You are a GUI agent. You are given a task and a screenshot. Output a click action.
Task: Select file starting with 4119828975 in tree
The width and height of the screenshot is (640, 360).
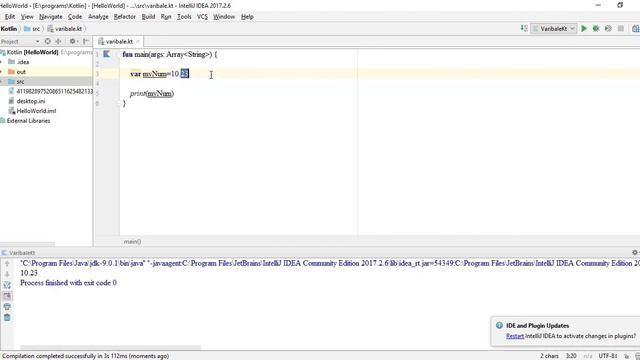(x=55, y=91)
